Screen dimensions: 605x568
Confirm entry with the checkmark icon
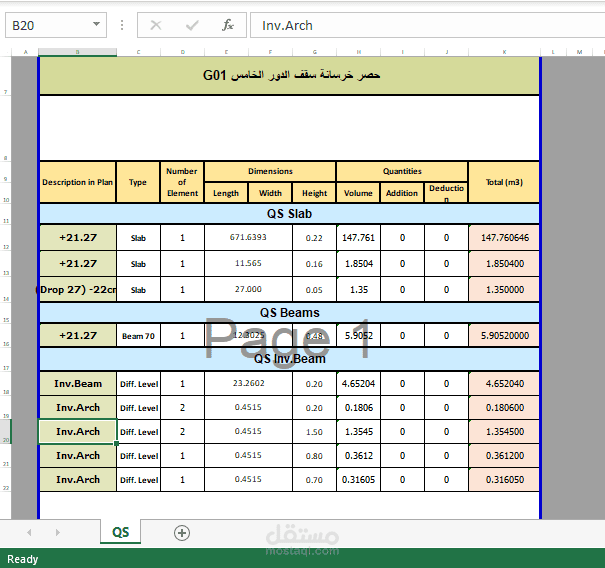(192, 25)
